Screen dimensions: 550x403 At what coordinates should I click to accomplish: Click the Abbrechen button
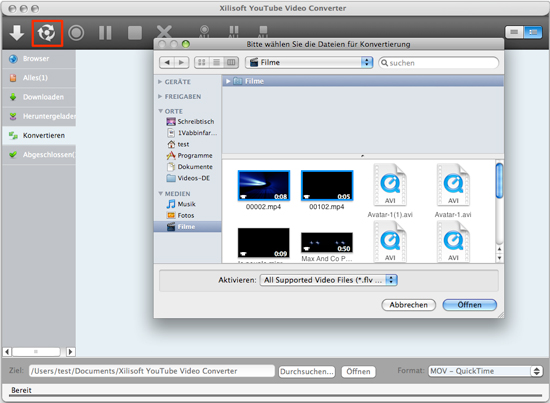coord(409,305)
